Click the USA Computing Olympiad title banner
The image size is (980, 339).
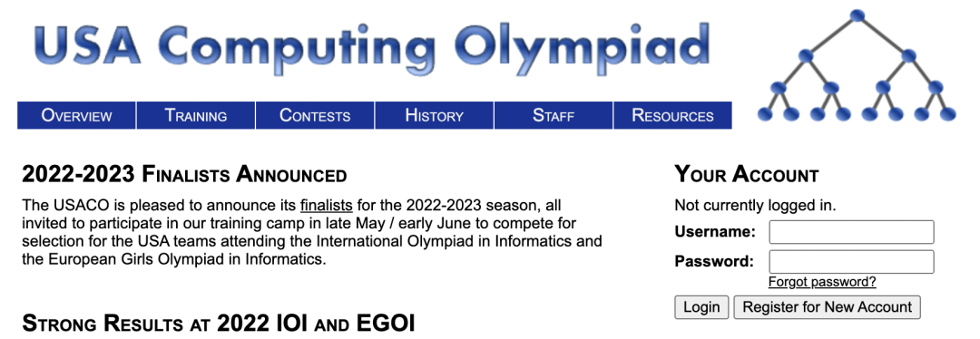click(373, 46)
